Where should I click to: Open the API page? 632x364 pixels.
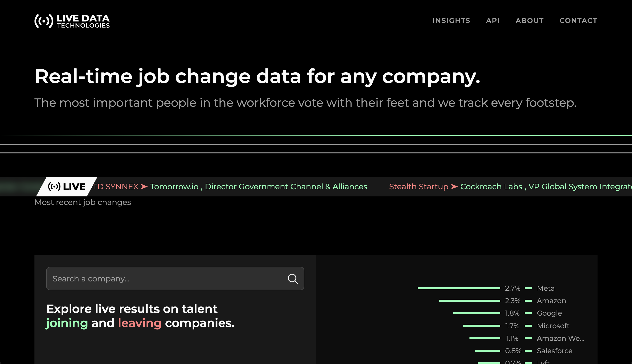coord(493,21)
